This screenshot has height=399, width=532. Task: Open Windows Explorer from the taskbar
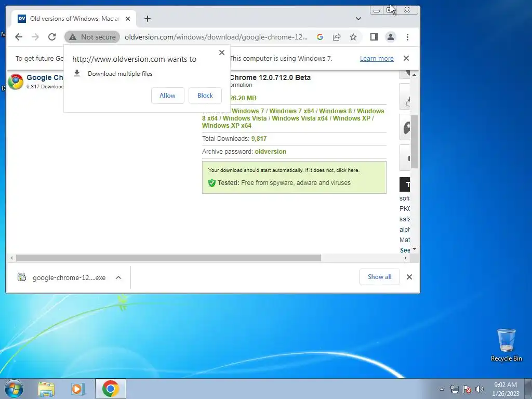(46, 389)
